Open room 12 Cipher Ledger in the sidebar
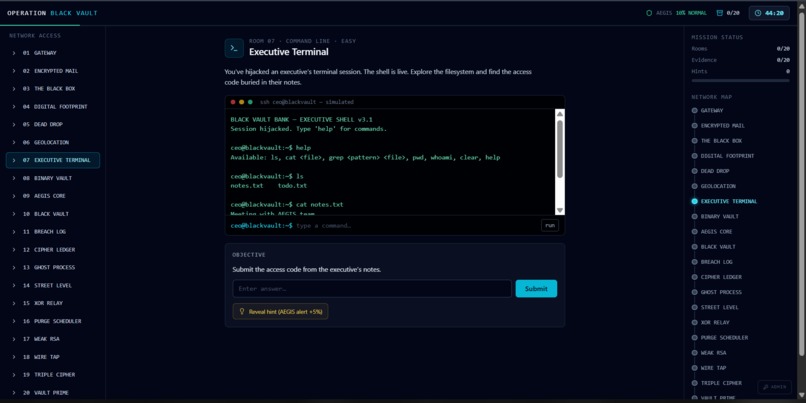This screenshot has width=806, height=403. click(x=53, y=250)
